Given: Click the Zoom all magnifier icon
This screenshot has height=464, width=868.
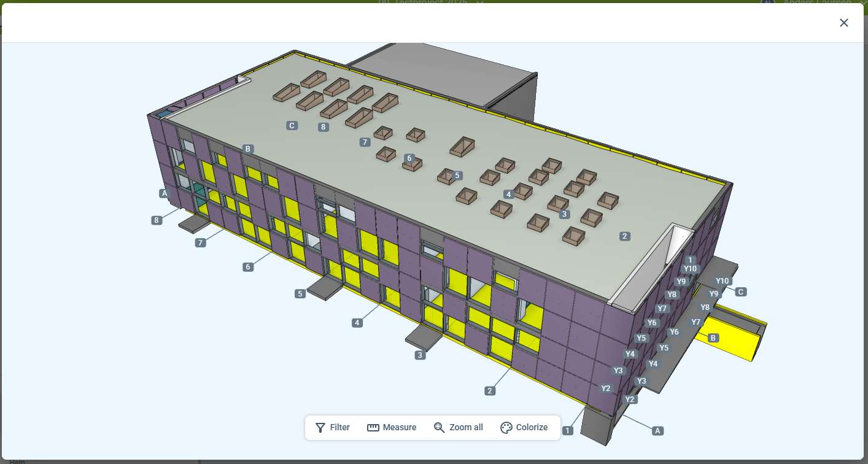Looking at the screenshot, I should 440,428.
